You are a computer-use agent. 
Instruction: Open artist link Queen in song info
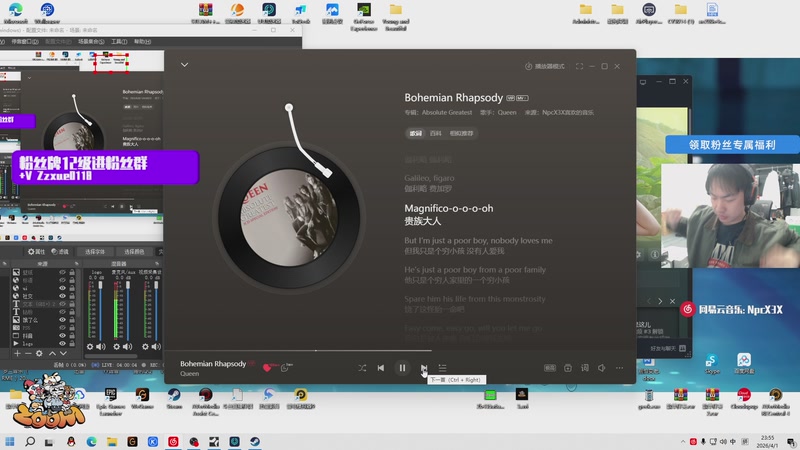click(507, 112)
